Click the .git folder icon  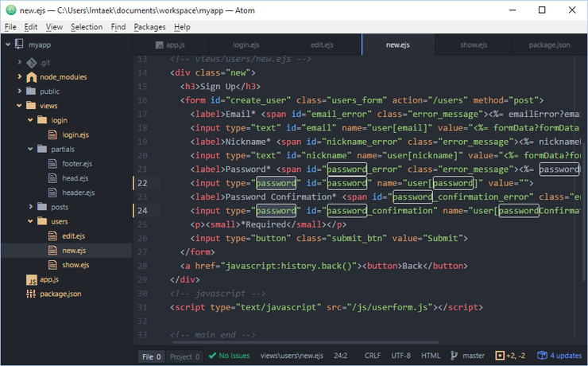31,63
